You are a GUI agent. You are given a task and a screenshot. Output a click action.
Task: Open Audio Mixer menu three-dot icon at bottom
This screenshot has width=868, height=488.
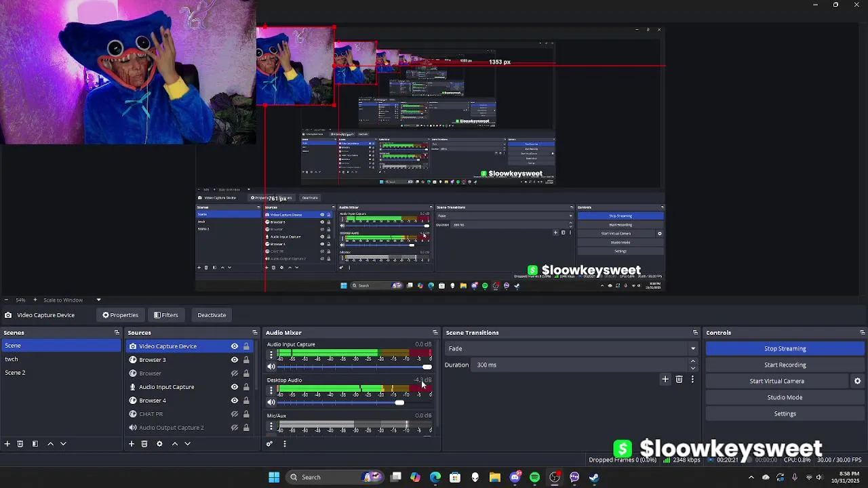click(285, 444)
